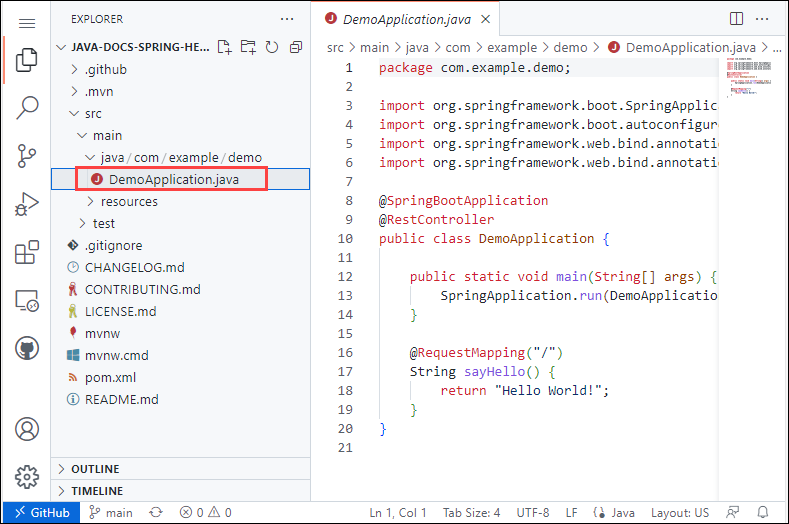Open Run and Debug view
Image resolution: width=789 pixels, height=524 pixels.
click(x=27, y=204)
